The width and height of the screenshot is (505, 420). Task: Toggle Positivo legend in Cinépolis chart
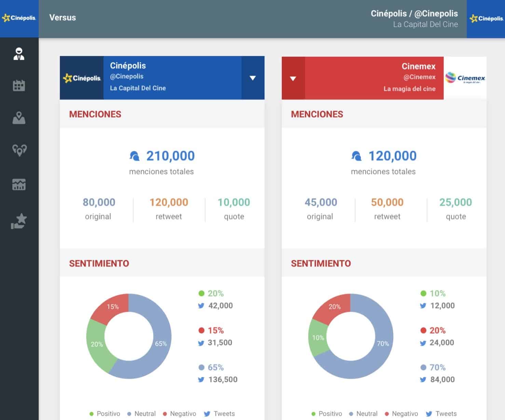pyautogui.click(x=105, y=414)
